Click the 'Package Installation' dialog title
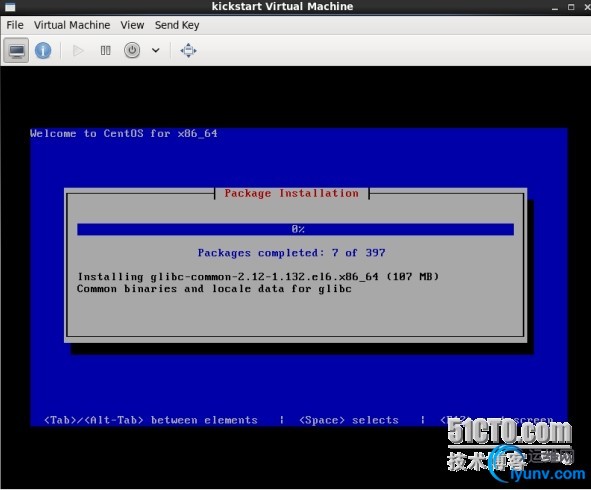Screen dimensions: 591x490 pos(291,193)
